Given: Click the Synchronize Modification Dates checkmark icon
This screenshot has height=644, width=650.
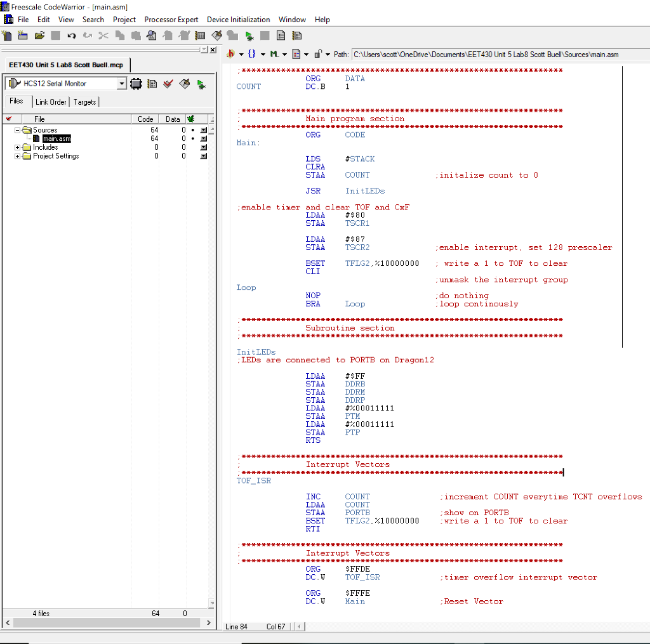Looking at the screenshot, I should tap(168, 84).
